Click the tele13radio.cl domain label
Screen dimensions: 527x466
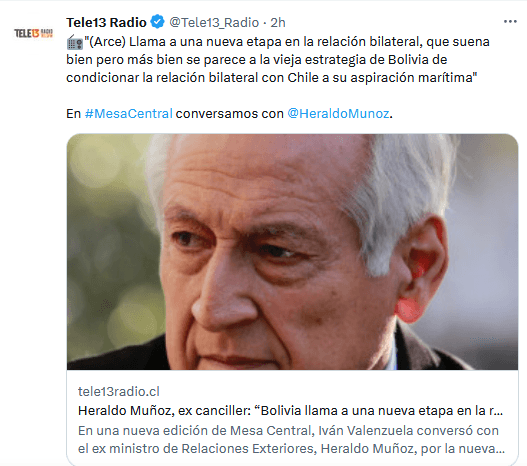point(119,391)
